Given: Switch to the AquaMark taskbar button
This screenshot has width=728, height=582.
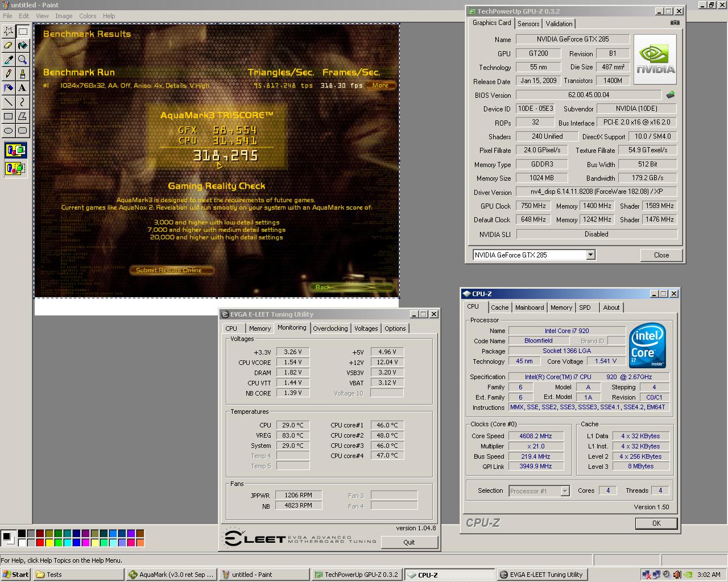Looking at the screenshot, I should [171, 575].
